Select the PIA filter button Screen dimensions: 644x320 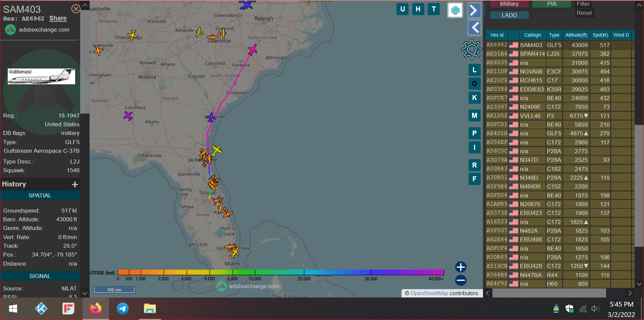click(x=552, y=4)
